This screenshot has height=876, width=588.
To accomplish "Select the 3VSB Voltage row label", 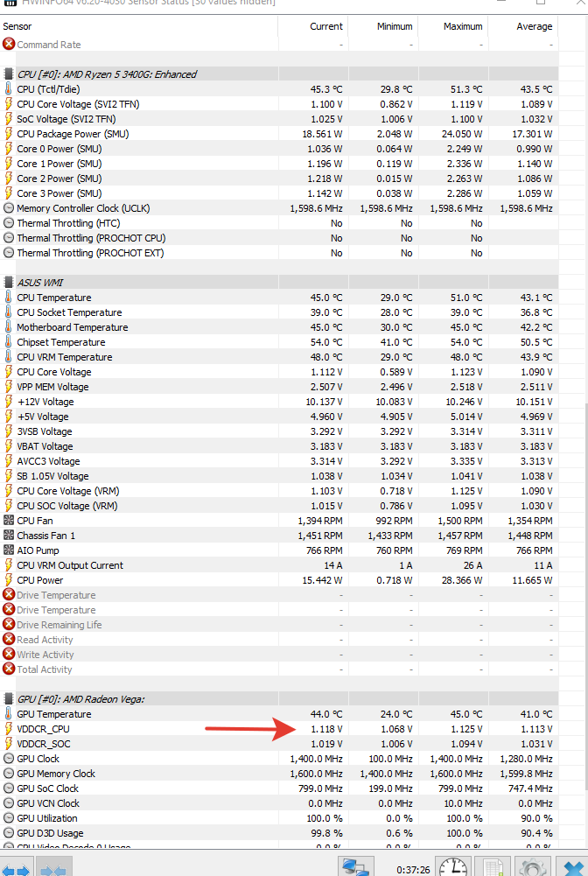I will click(45, 431).
